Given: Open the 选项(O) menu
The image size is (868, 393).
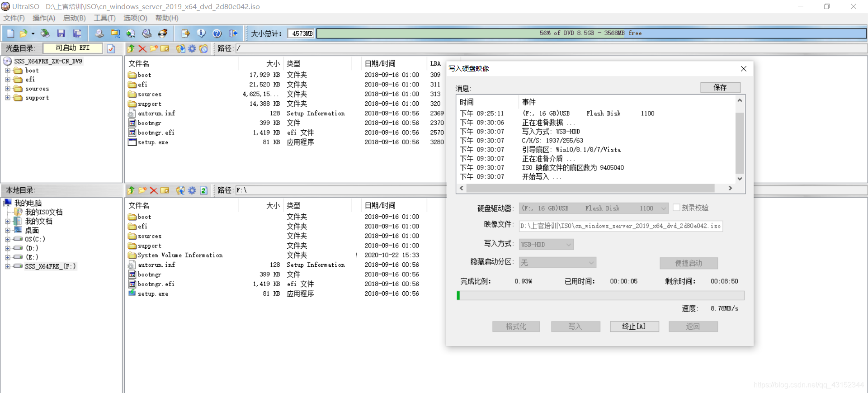Looking at the screenshot, I should pyautogui.click(x=136, y=18).
